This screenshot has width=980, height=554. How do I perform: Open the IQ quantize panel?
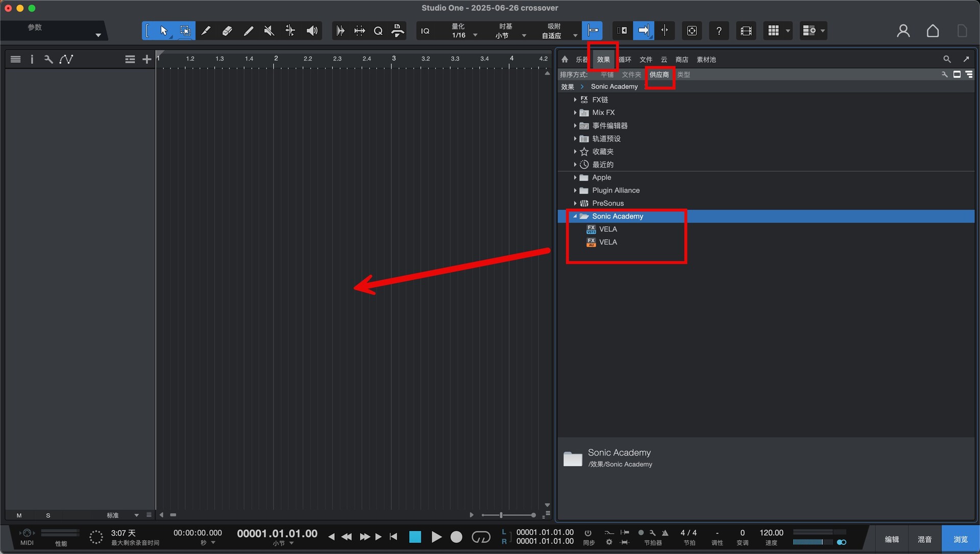coord(425,31)
